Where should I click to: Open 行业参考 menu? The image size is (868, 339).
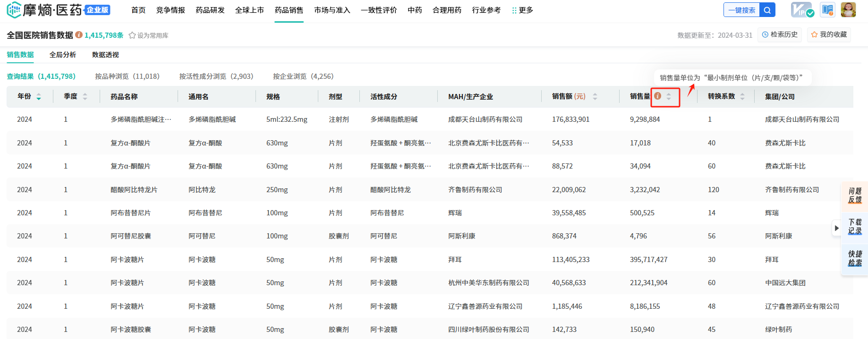coord(486,10)
